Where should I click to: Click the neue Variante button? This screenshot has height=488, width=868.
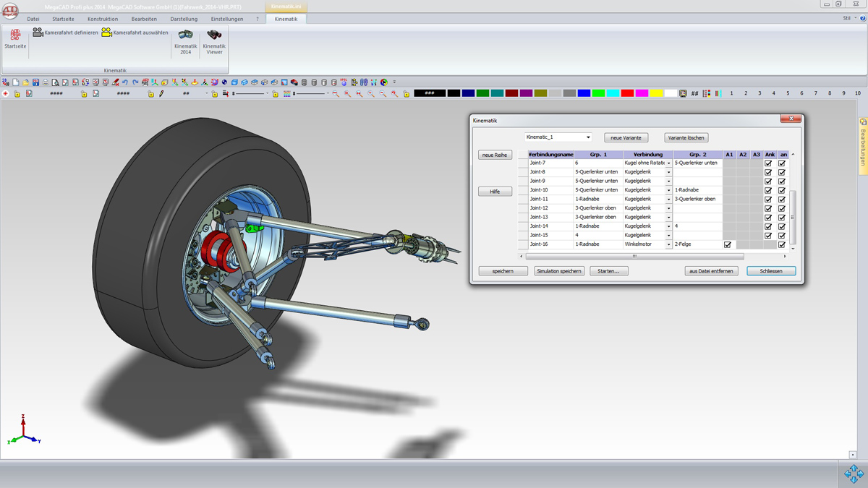(x=626, y=137)
